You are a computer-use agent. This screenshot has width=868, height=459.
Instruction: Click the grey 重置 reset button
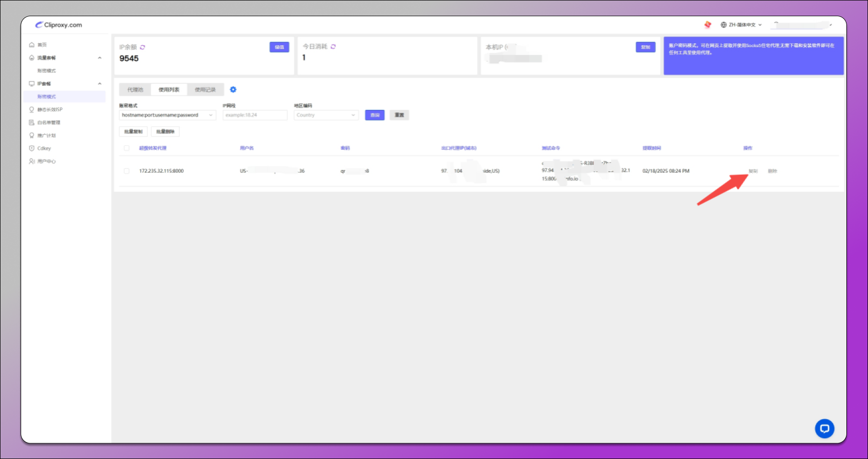click(399, 115)
